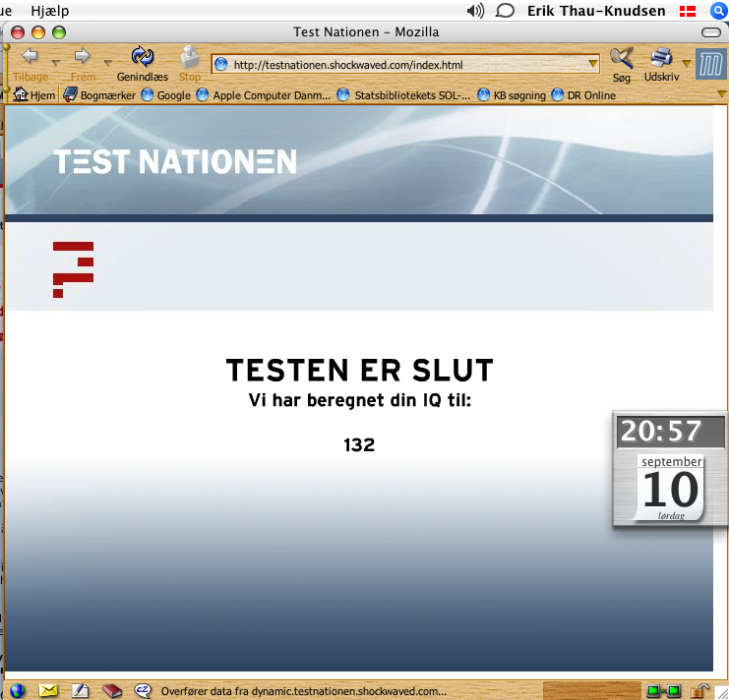Open the chat bubble menu bar icon
This screenshot has width=729, height=700.
tap(505, 10)
